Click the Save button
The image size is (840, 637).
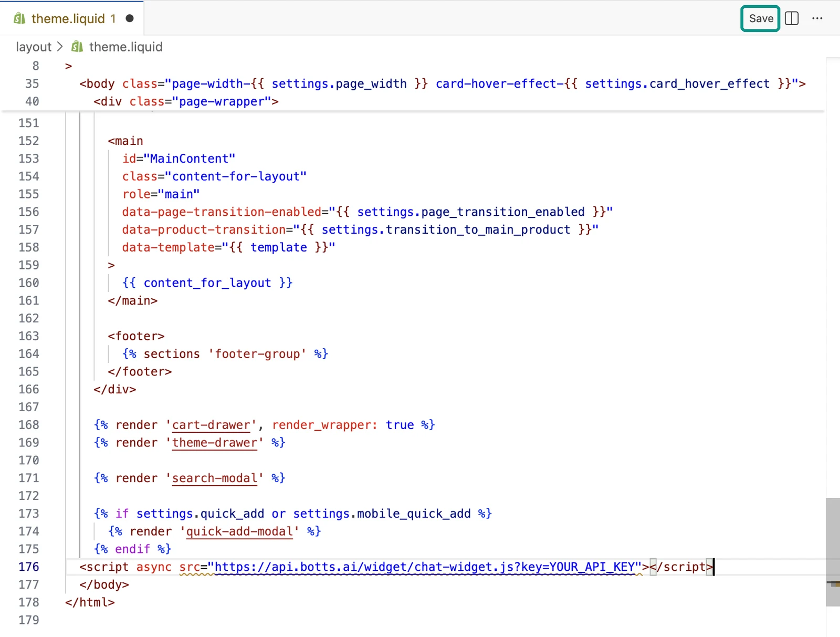coord(760,18)
